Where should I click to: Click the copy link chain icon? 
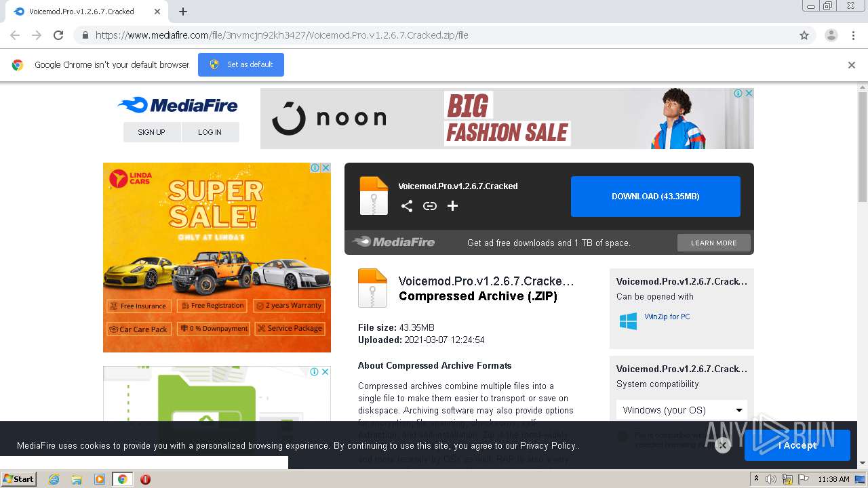tap(430, 206)
